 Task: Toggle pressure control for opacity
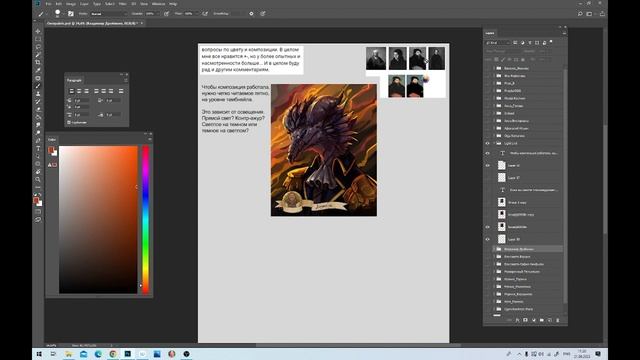click(167, 13)
